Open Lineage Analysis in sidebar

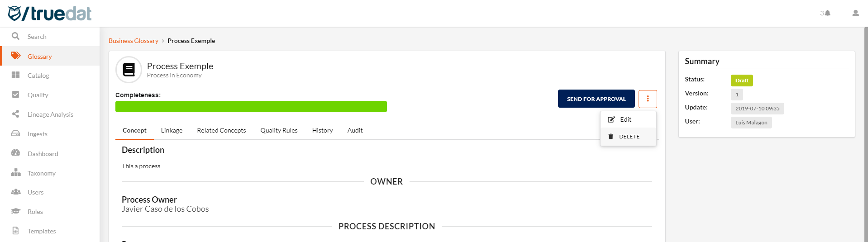pyautogui.click(x=50, y=114)
